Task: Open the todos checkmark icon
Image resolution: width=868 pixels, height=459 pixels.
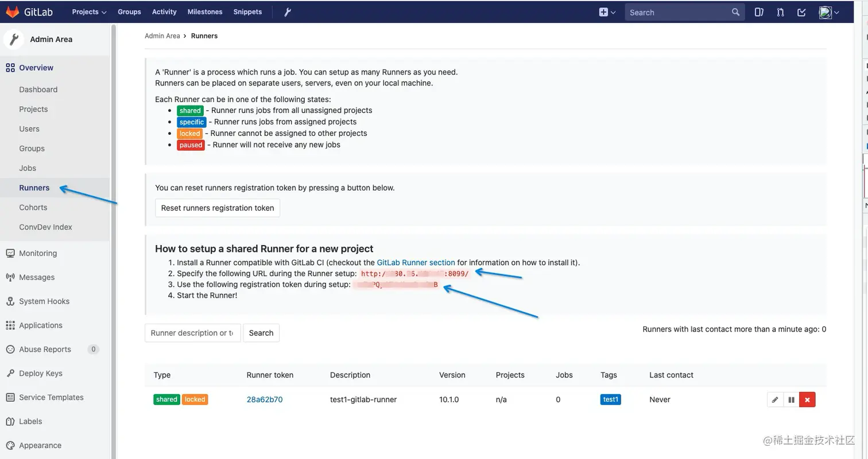Action: (x=802, y=12)
